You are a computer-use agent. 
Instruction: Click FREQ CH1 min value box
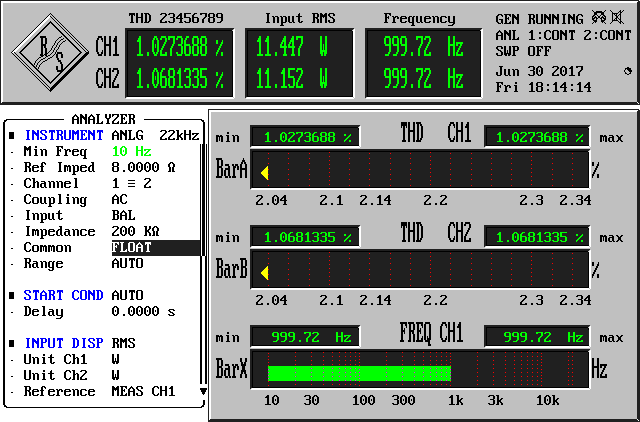(x=305, y=337)
